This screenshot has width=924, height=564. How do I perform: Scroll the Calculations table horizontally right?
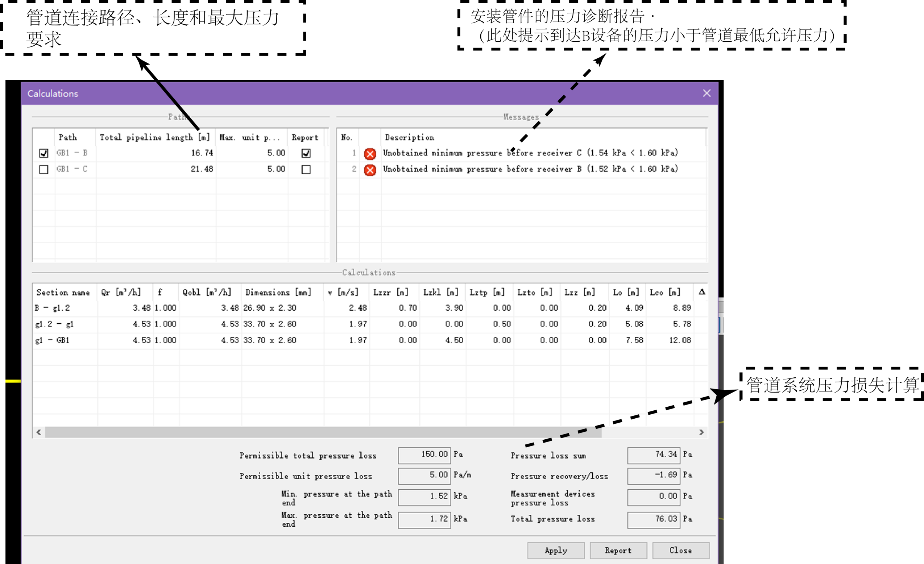701,432
